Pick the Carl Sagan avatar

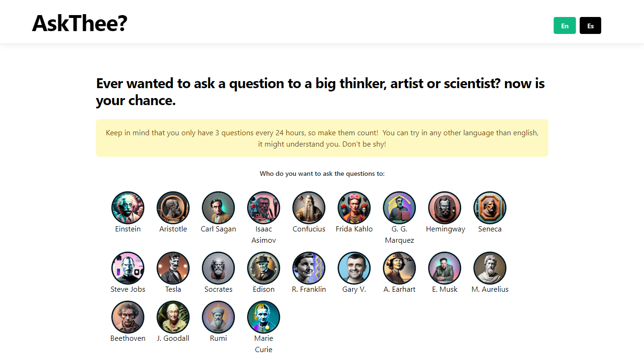click(x=218, y=208)
